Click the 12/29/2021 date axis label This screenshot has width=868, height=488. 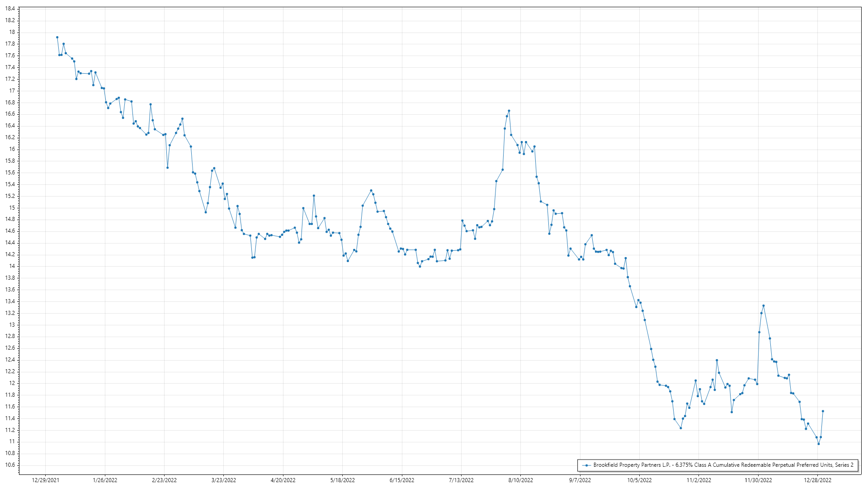[45, 480]
